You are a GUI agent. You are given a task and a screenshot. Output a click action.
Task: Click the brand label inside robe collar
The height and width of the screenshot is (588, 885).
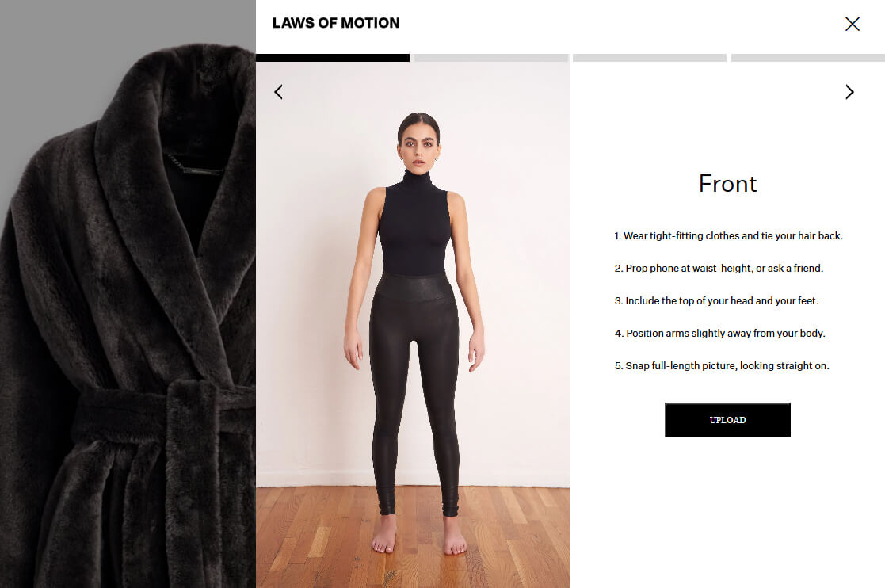click(195, 165)
